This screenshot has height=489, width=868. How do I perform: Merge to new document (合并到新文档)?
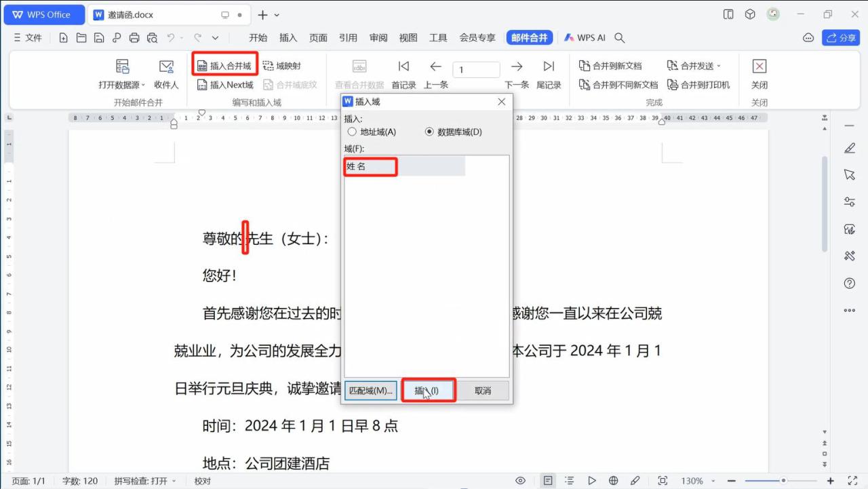[610, 66]
